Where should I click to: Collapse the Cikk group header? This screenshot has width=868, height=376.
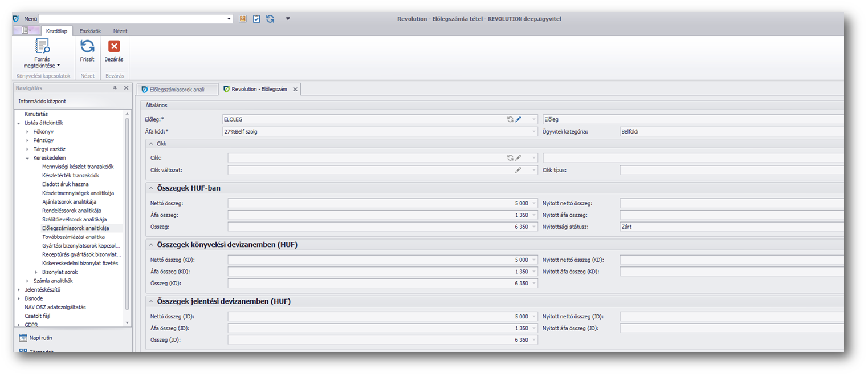click(151, 144)
